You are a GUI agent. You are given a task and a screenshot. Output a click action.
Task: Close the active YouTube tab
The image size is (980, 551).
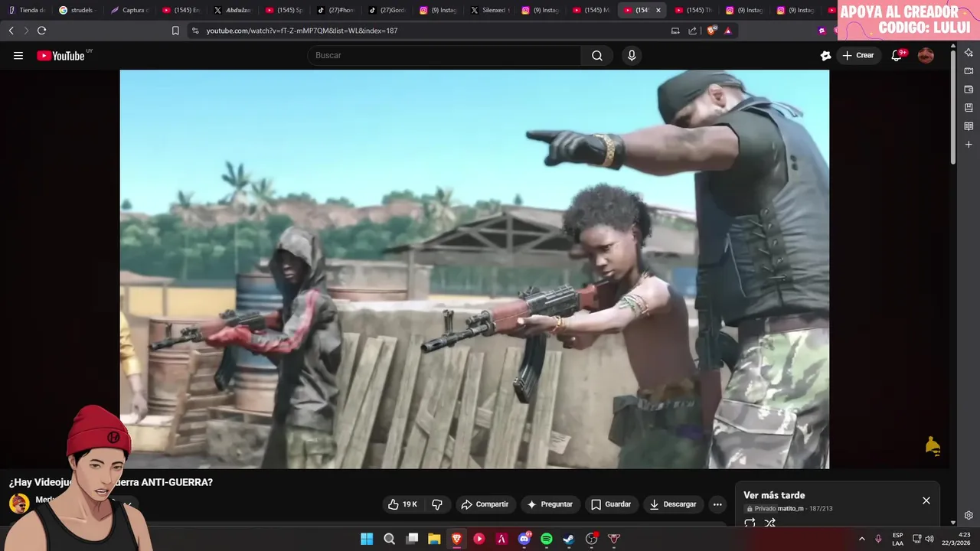pos(658,10)
